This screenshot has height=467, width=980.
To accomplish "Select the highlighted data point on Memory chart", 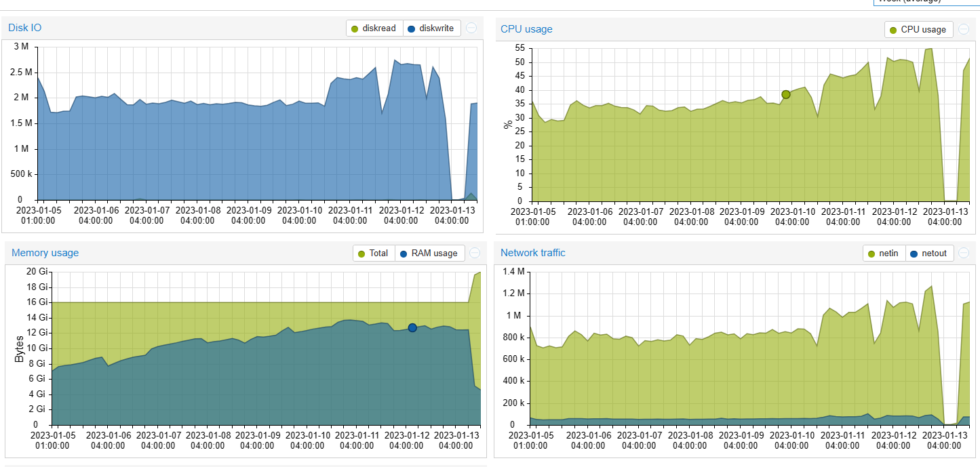I will pos(412,327).
